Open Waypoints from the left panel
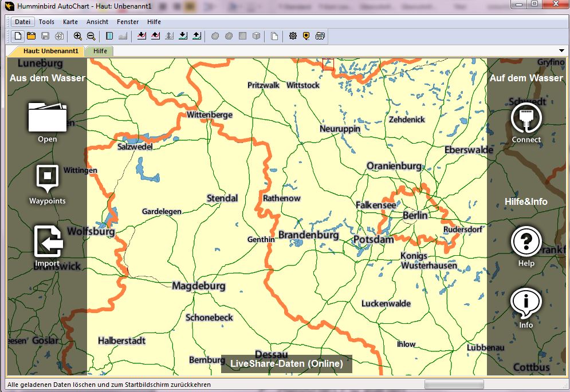 click(47, 179)
